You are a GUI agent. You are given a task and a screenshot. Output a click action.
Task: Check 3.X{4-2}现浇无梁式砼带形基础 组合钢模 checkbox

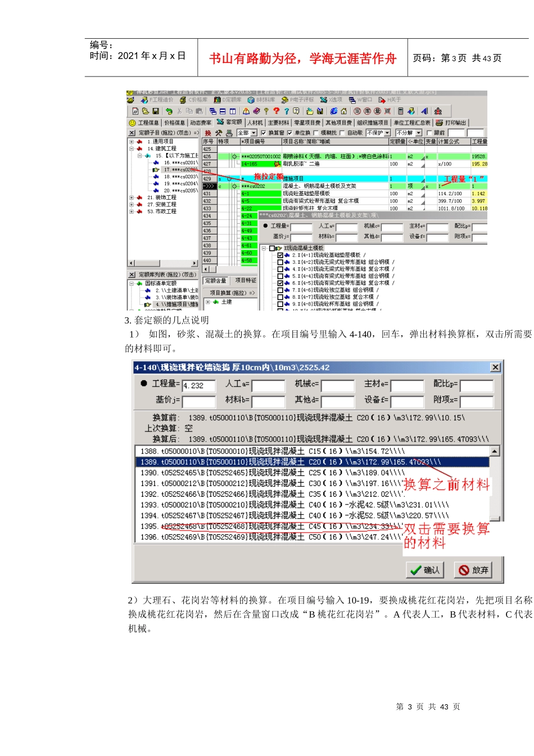(x=280, y=262)
